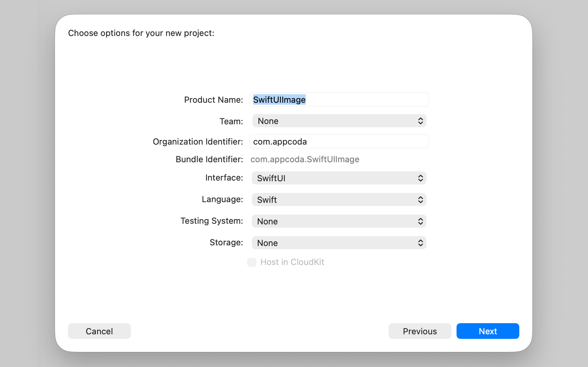This screenshot has width=588, height=367.
Task: Open the Language dropdown set to Swift
Action: (338, 200)
